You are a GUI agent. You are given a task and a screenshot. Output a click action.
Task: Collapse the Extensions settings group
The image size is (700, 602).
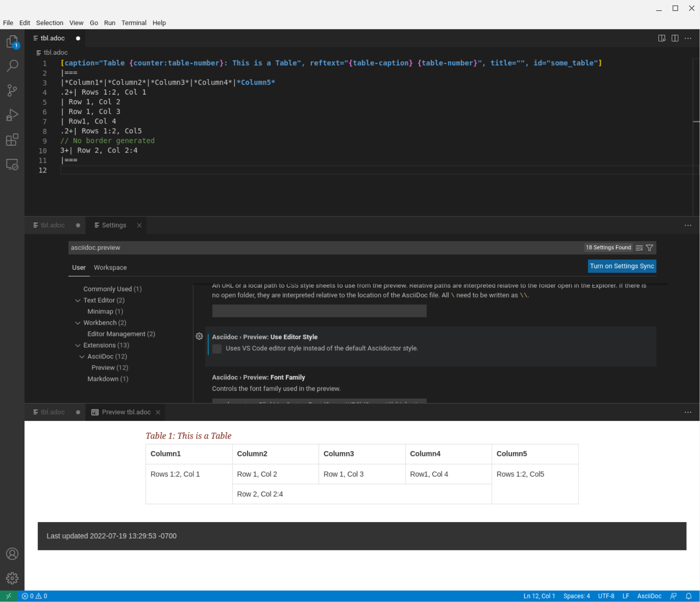(x=78, y=345)
